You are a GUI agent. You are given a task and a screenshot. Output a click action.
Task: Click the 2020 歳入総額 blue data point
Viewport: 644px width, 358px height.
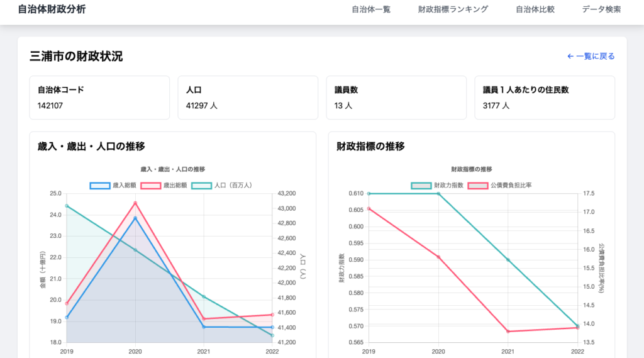tap(135, 218)
